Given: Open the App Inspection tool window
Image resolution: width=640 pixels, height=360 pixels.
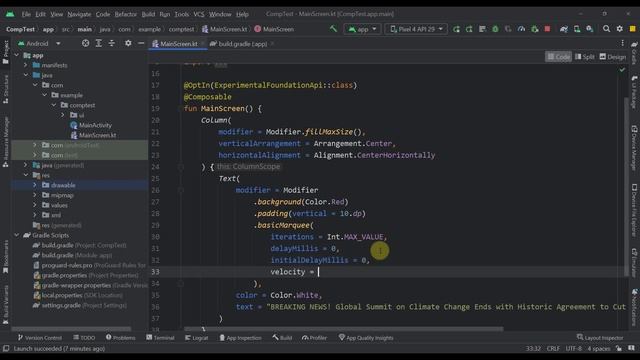Looking at the screenshot, I should 240,338.
